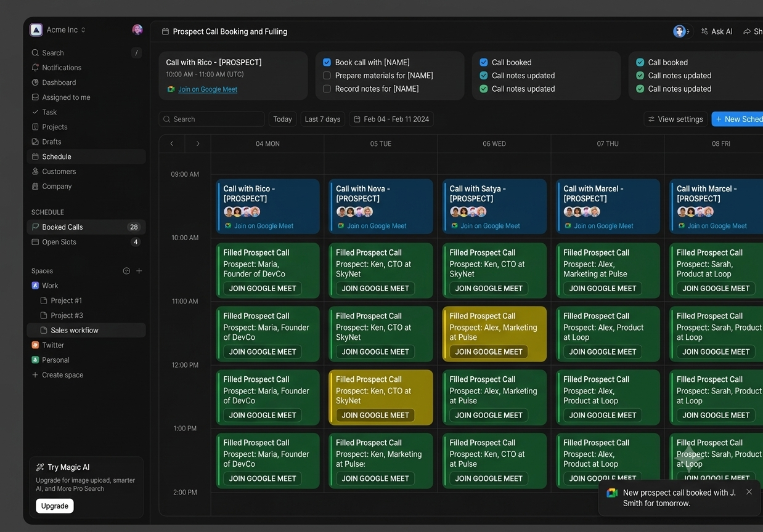This screenshot has width=763, height=532.
Task: Check Prepare materials for [NAME]
Action: [327, 76]
